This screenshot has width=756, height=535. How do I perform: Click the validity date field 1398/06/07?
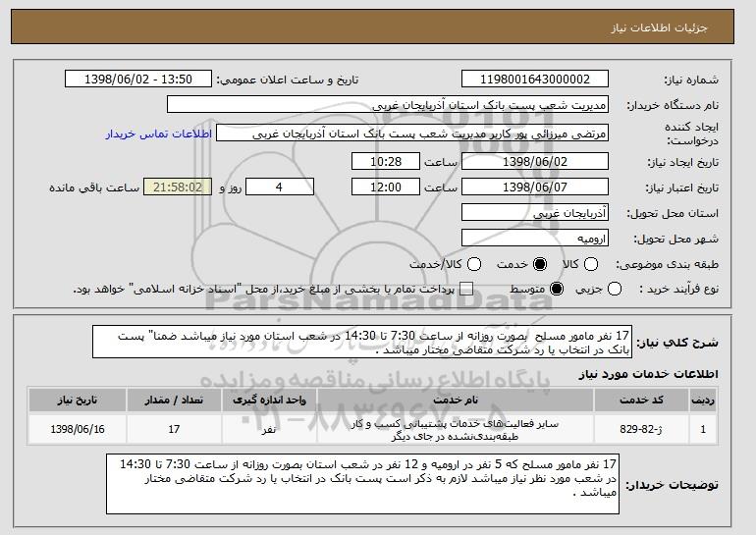point(535,187)
